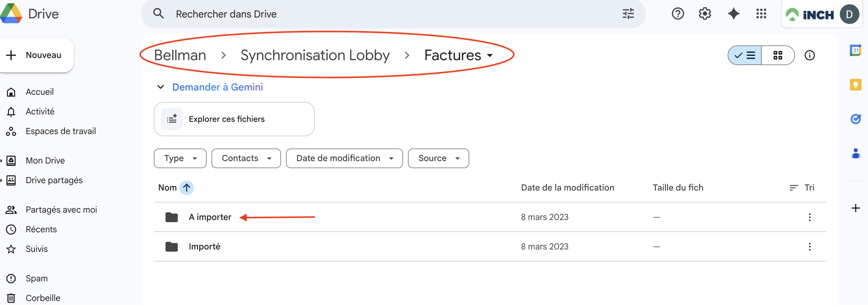868x305 pixels.
Task: Show folder details info icon
Action: coord(809,55)
